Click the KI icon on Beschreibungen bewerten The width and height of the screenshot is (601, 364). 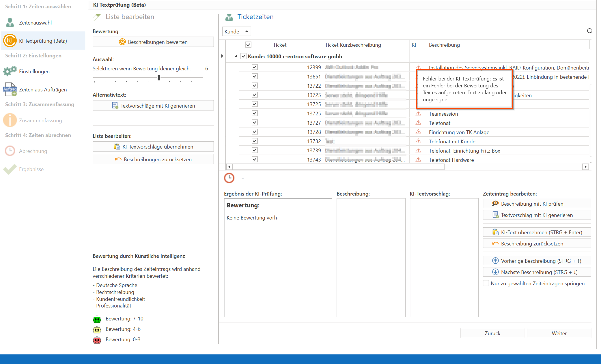click(122, 42)
